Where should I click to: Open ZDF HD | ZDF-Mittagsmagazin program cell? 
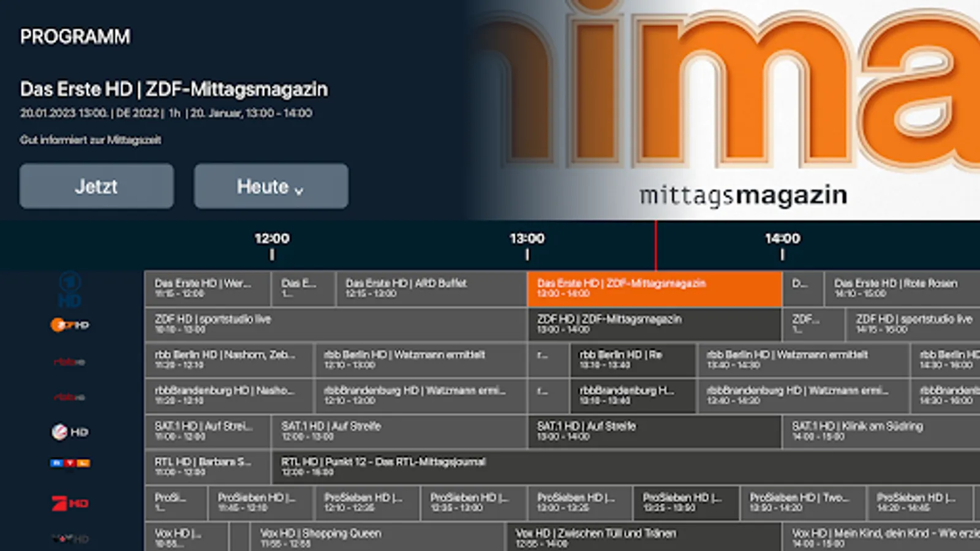[655, 324]
